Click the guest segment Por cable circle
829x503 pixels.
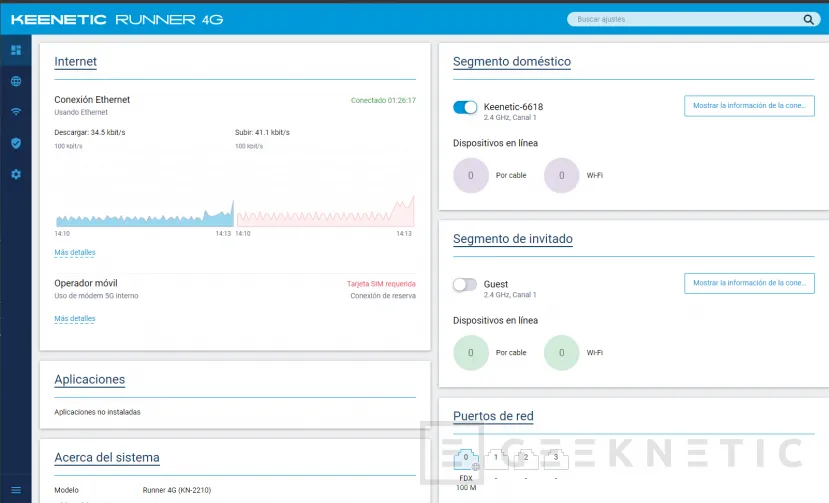click(471, 353)
